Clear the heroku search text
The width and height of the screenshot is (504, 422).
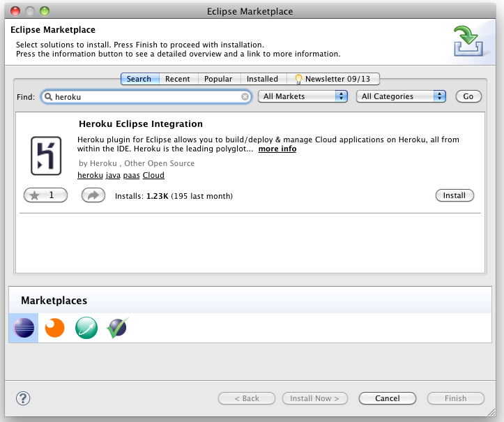point(245,96)
